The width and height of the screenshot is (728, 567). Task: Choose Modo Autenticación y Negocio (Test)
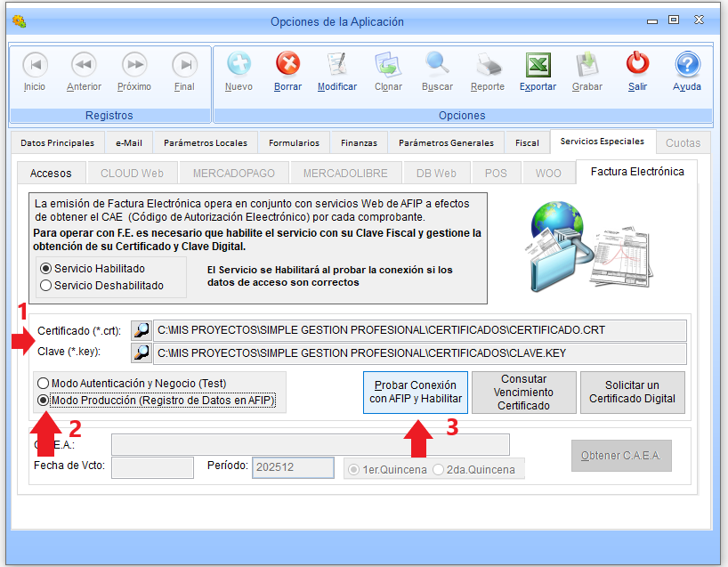pos(44,383)
